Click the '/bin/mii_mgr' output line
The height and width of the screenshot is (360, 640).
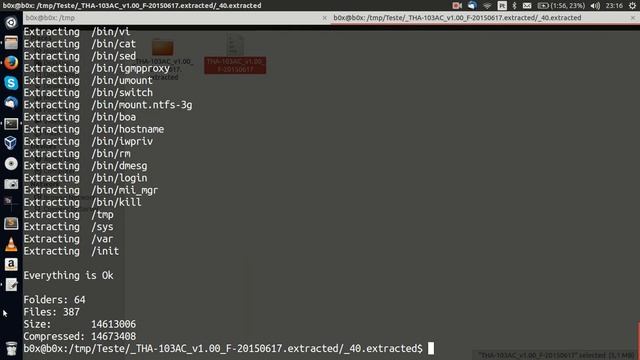point(91,190)
